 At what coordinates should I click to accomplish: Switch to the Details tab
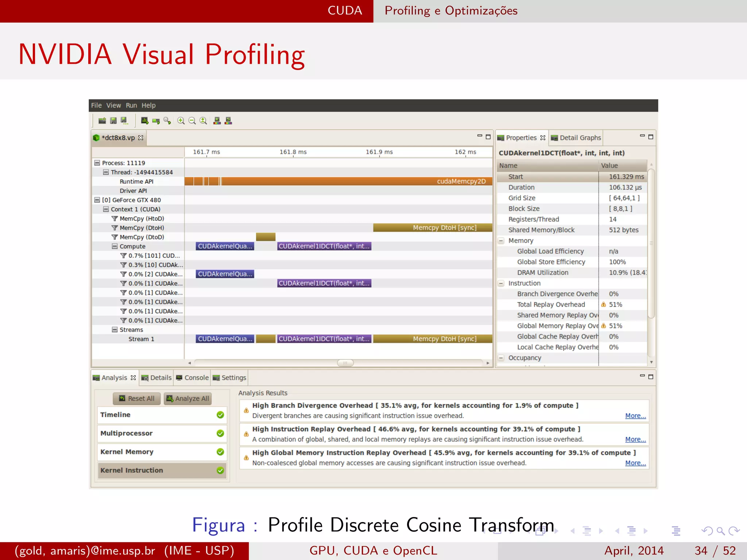point(156,378)
